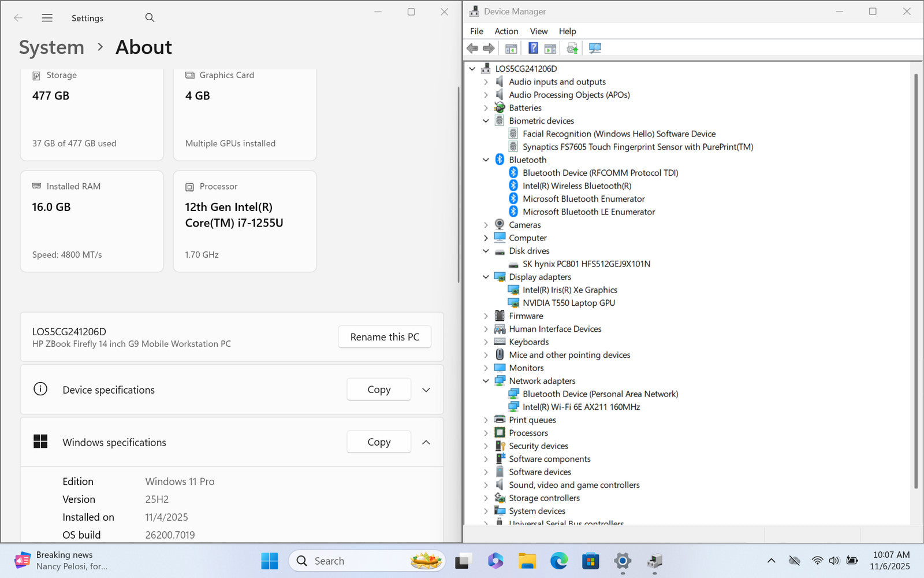Screen dimensions: 924x578
Task: Click the Rename this PC button
Action: (x=385, y=337)
